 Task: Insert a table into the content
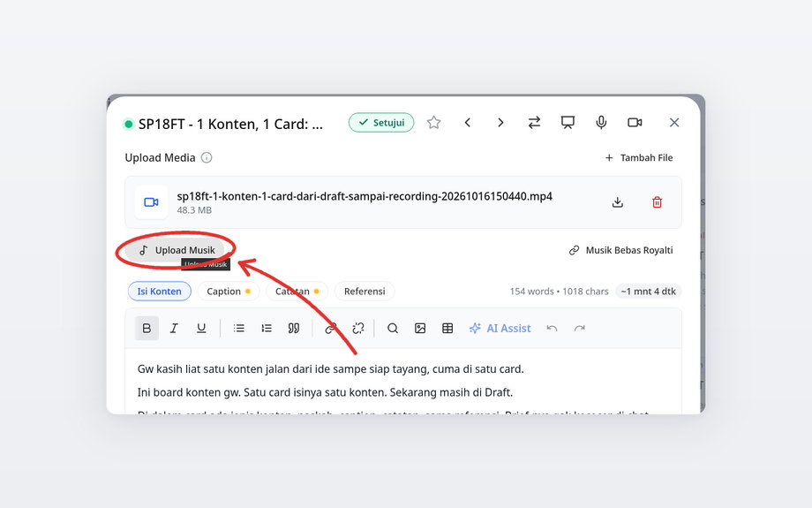447,328
